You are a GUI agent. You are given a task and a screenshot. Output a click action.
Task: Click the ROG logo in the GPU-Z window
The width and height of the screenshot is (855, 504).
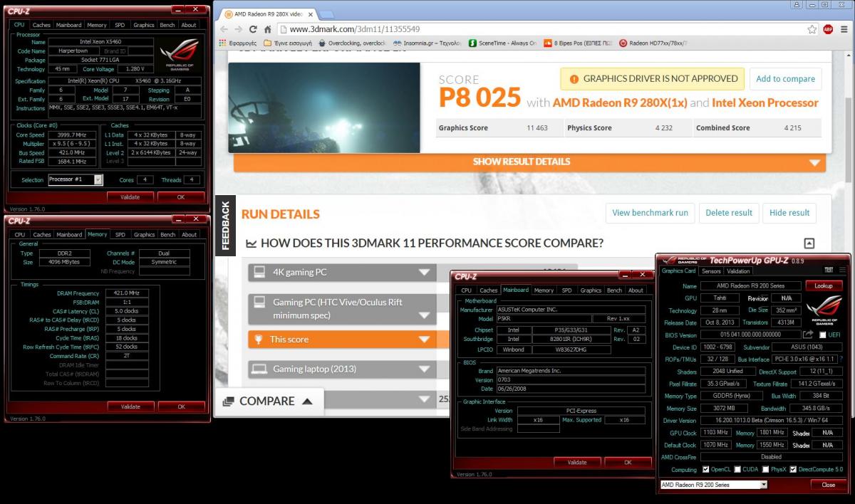pyautogui.click(x=824, y=310)
